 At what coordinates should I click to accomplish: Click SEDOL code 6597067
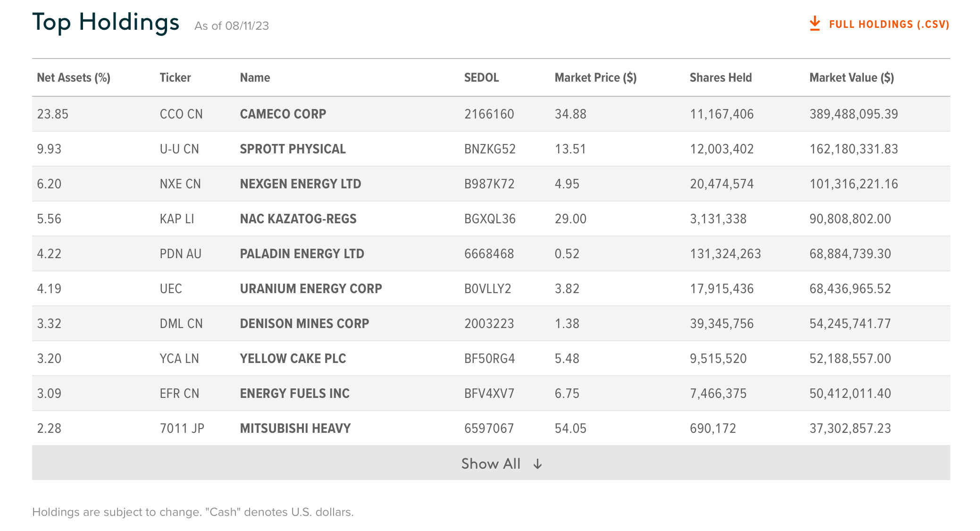pyautogui.click(x=489, y=429)
